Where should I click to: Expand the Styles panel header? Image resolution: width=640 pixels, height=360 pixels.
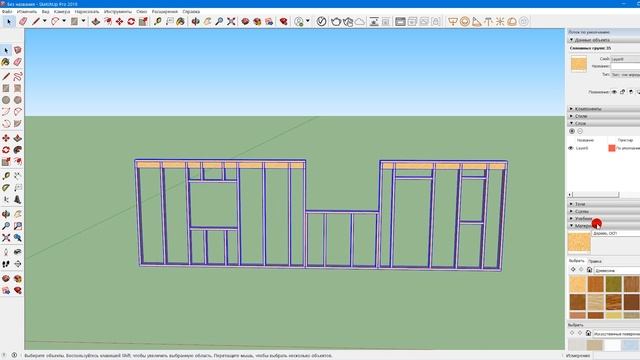(x=604, y=116)
